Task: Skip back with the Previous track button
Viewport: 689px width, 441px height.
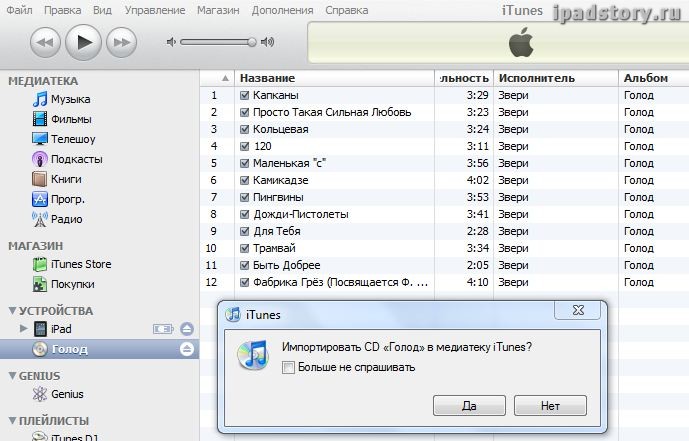Action: pos(45,42)
